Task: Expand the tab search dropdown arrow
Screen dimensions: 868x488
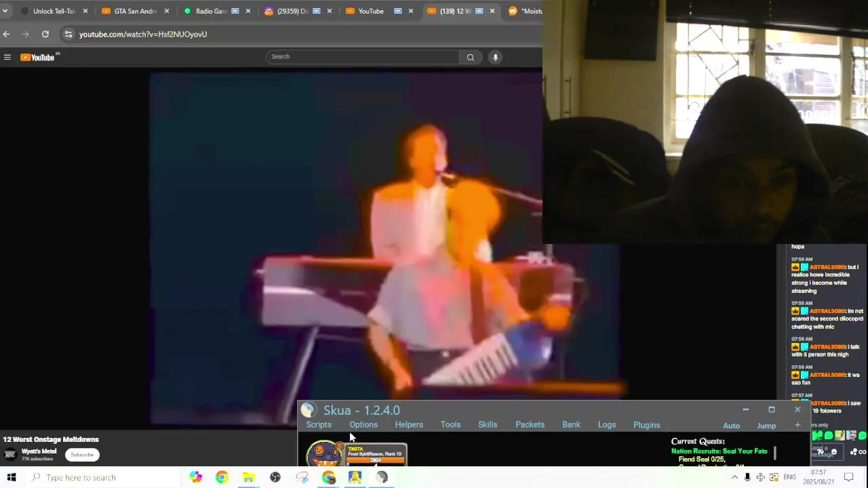Action: [5, 11]
